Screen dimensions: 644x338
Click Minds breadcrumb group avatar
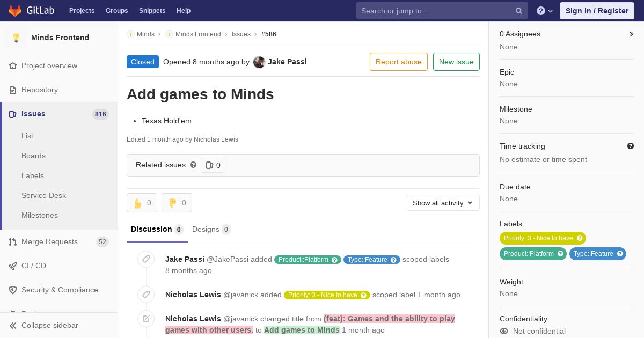tap(130, 34)
